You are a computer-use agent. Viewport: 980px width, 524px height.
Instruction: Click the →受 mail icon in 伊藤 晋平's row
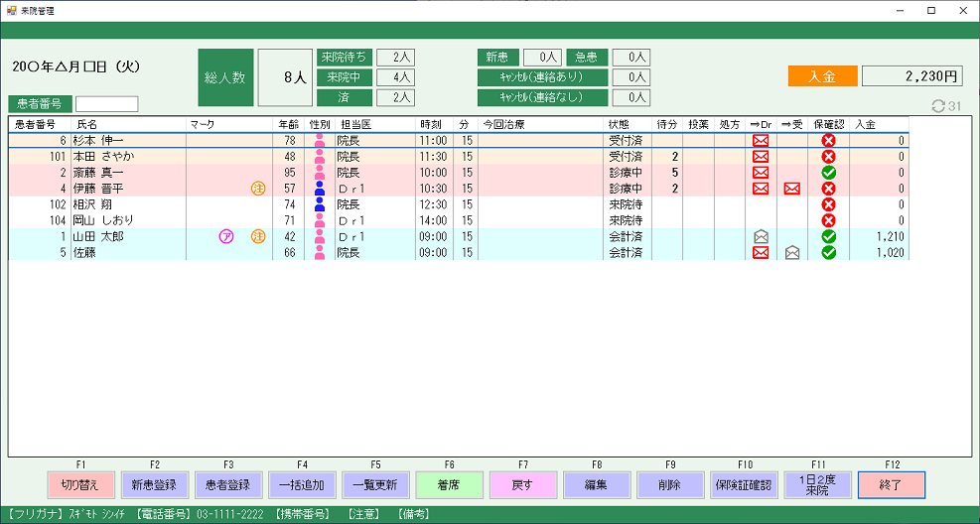[x=791, y=189]
